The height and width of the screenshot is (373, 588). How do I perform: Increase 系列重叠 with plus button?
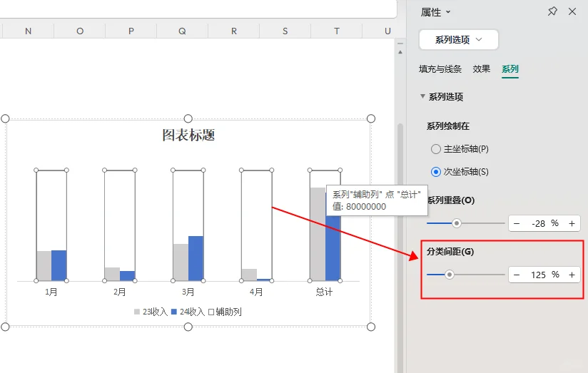(572, 224)
